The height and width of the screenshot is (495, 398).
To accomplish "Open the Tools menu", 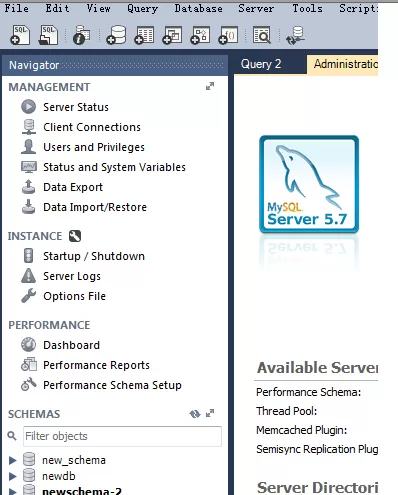I will point(307,8).
